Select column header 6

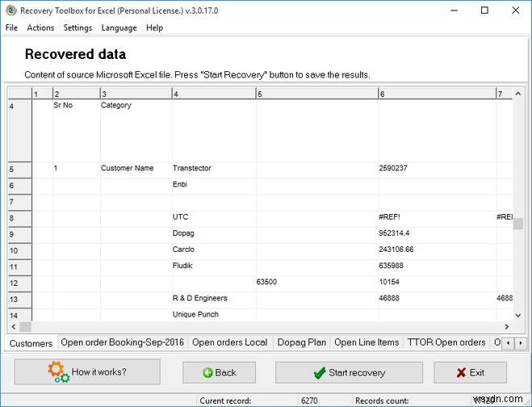438,94
